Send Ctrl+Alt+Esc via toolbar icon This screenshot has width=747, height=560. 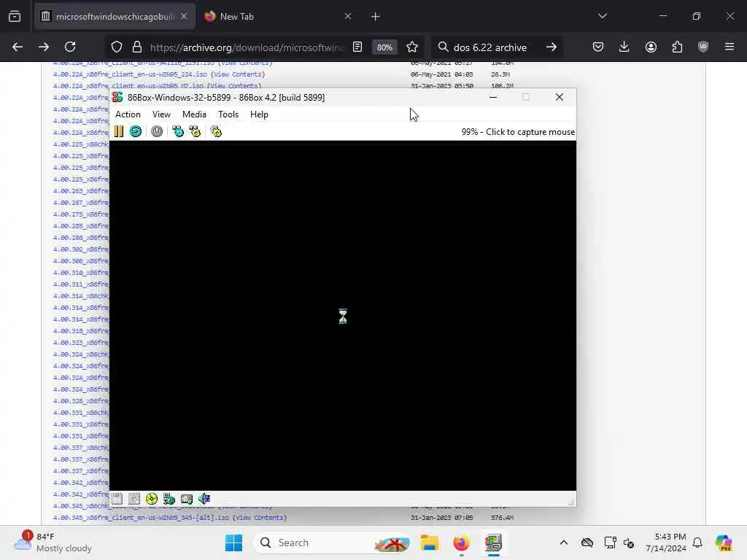[x=195, y=131]
